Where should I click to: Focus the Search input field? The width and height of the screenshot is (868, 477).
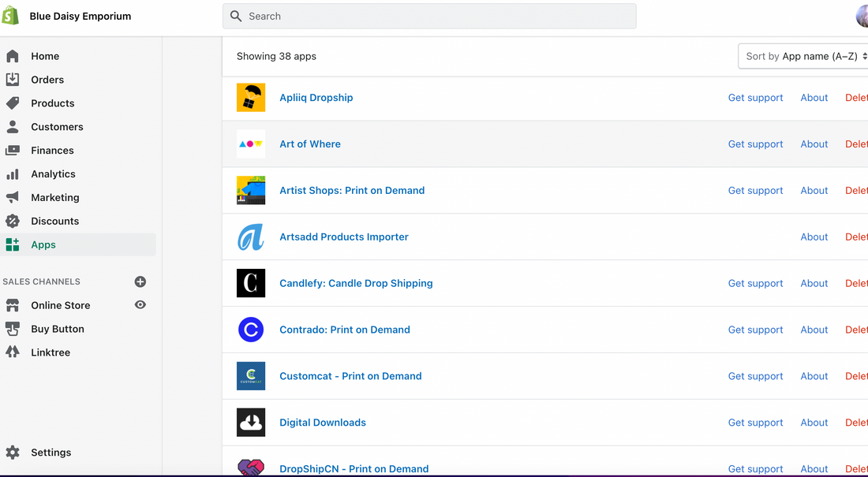pyautogui.click(x=429, y=16)
